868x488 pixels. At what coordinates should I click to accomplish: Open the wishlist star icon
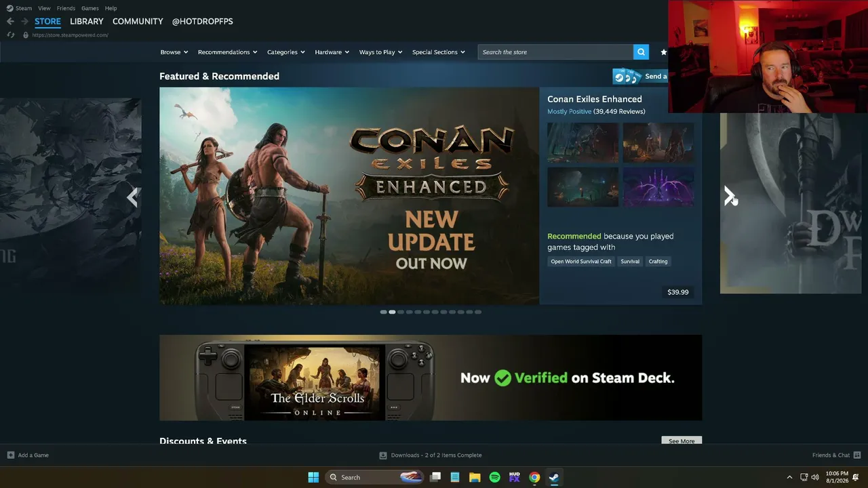coord(663,52)
